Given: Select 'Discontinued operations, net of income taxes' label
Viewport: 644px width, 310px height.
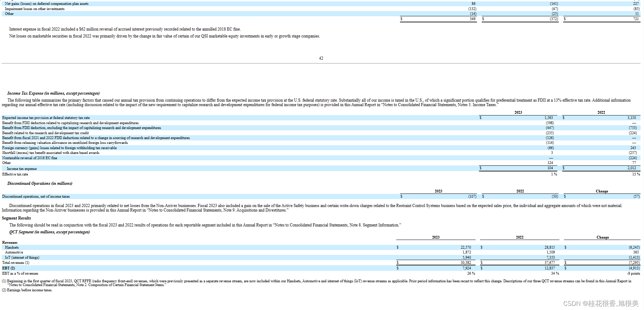Looking at the screenshot, I should 36,197.
